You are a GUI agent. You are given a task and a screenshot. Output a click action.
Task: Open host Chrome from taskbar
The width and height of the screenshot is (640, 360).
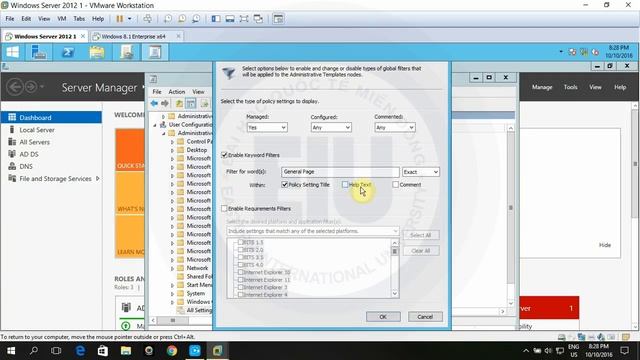pos(172,351)
